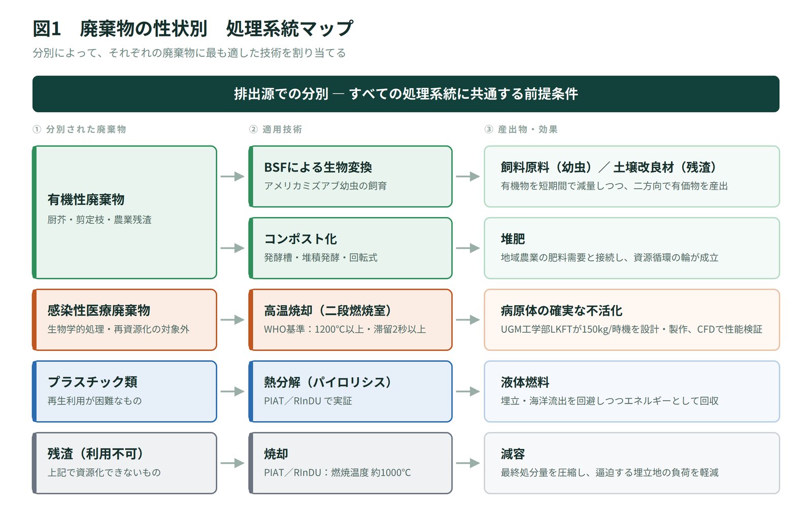Click the column header ① 分別された廃棄物
The width and height of the screenshot is (812, 526).
pyautogui.click(x=79, y=129)
